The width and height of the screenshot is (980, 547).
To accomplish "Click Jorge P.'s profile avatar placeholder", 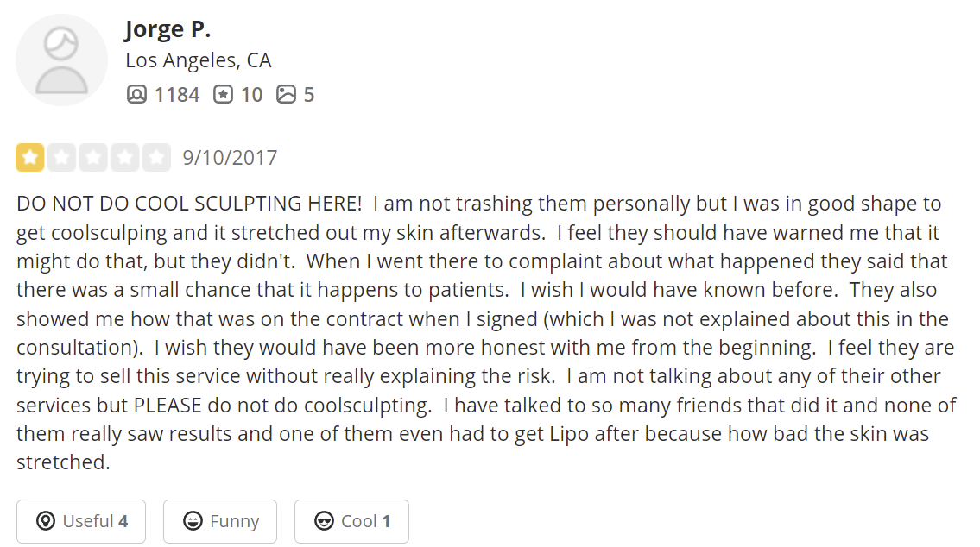I will tap(61, 60).
